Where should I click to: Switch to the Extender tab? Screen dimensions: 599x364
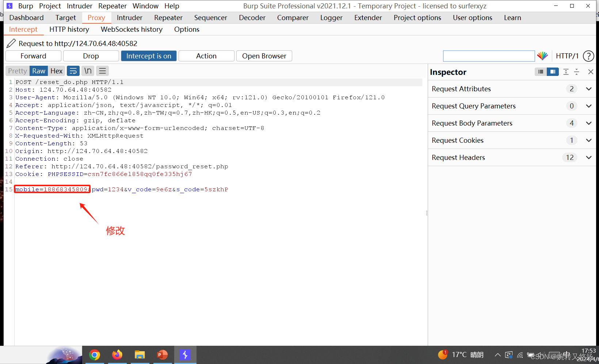pos(368,18)
